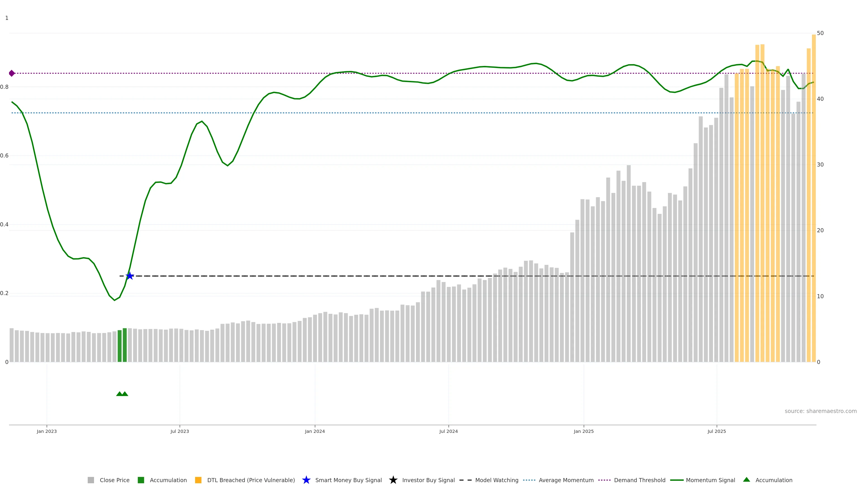Image resolution: width=868 pixels, height=488 pixels.
Task: Click the right axis label 50
Action: (x=820, y=33)
